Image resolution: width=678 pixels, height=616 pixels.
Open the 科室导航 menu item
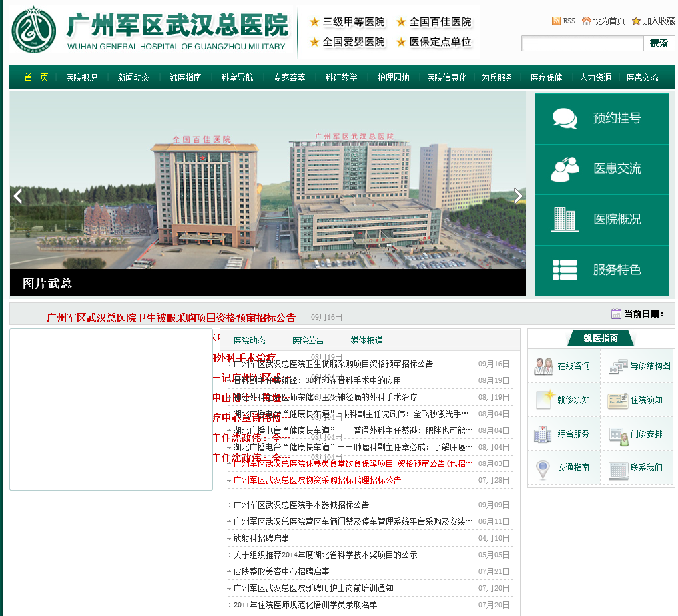click(237, 77)
